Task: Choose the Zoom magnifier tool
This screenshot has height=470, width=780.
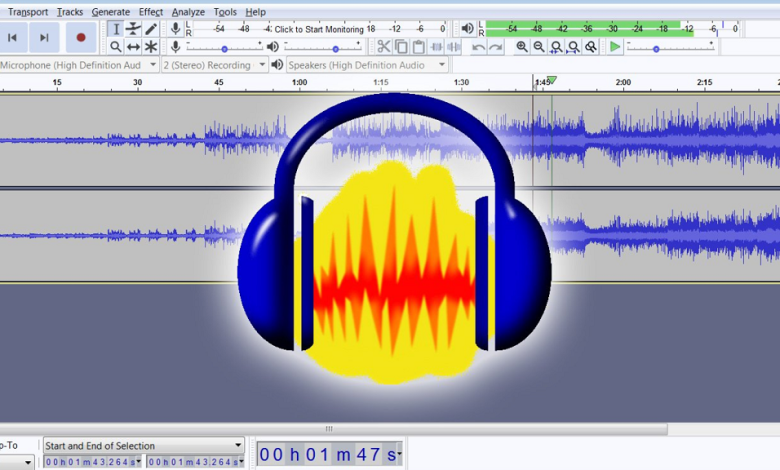Action: coord(115,47)
